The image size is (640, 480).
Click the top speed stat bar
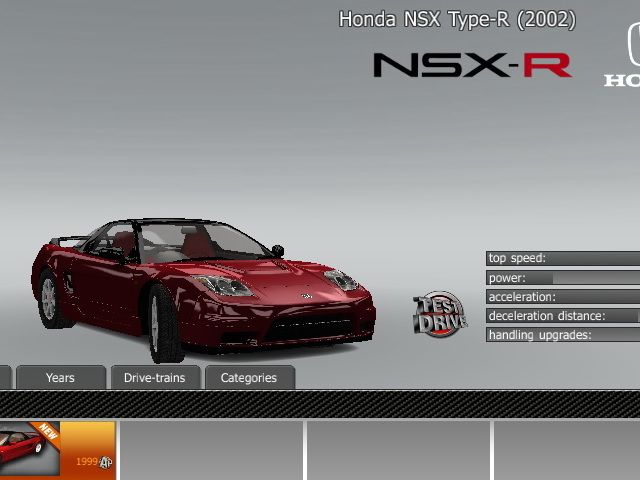tap(563, 259)
